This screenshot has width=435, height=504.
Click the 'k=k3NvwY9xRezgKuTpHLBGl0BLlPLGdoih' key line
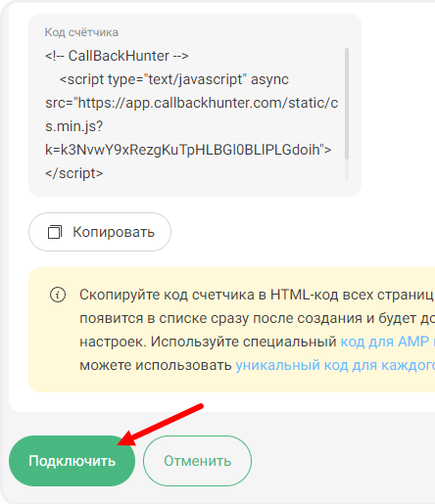tap(188, 150)
